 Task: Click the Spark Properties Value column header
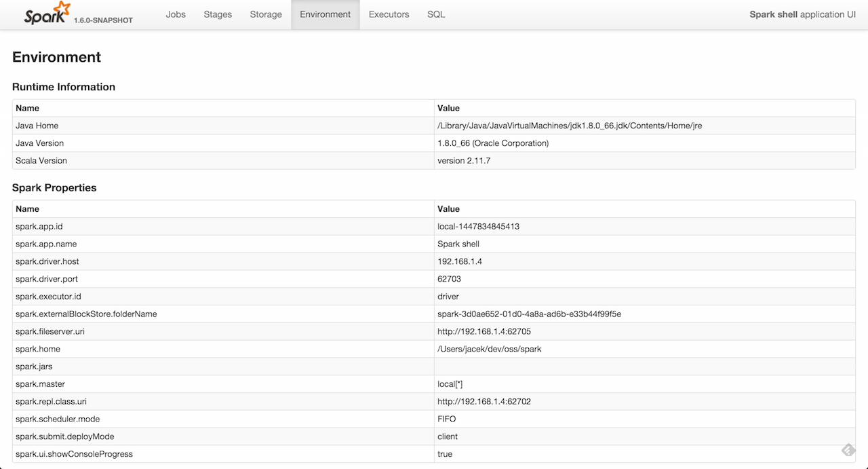coord(448,209)
